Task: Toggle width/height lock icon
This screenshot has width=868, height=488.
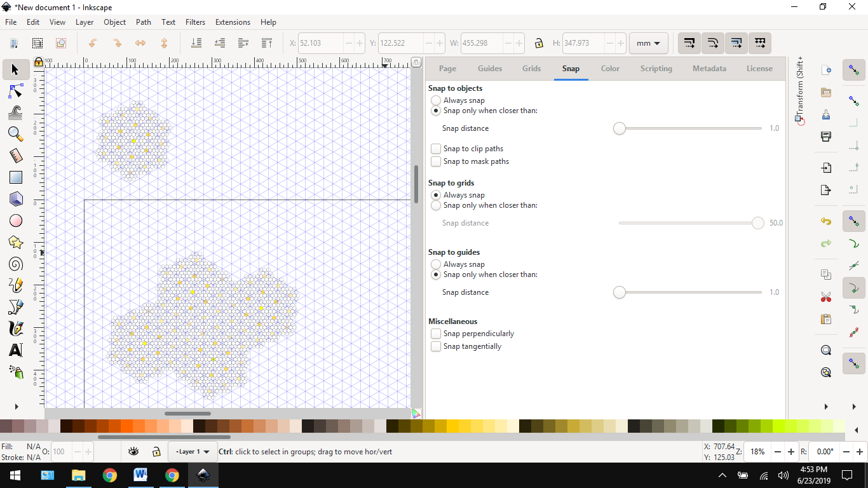Action: (x=539, y=43)
